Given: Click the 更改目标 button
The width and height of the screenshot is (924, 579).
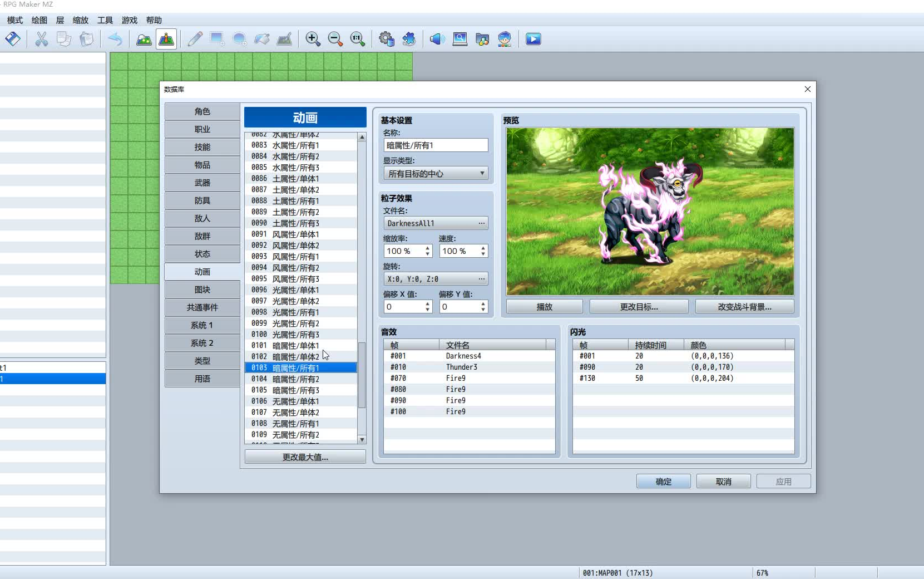Looking at the screenshot, I should tap(639, 306).
